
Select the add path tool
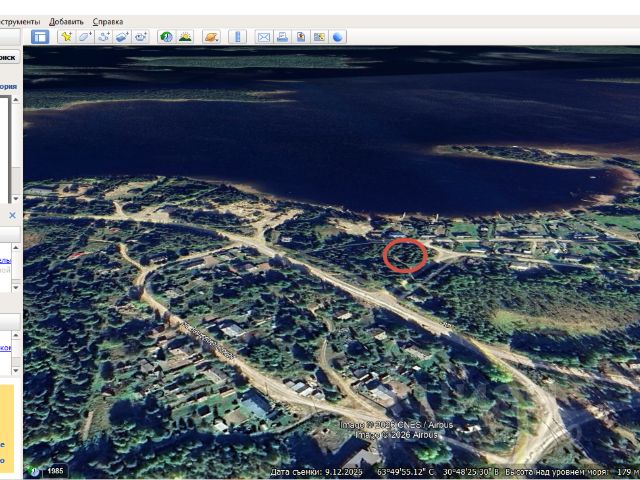tap(104, 37)
